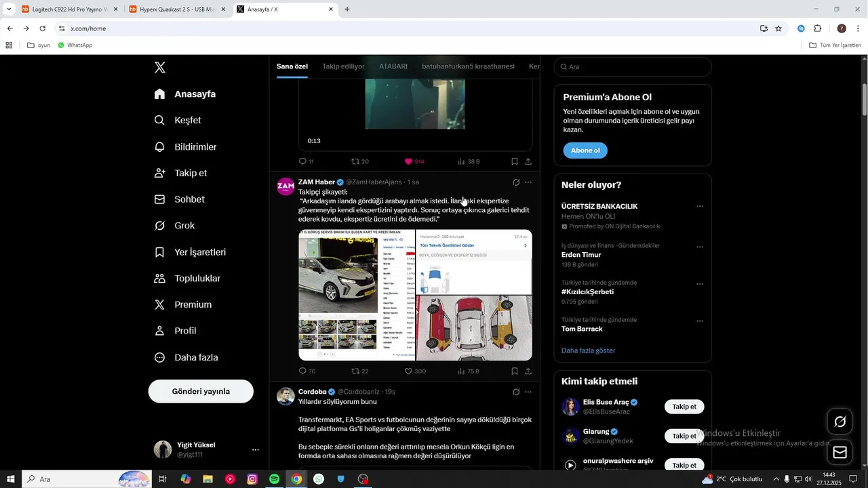Switch to Hyperx Quadcast 2 S tab
The image size is (868, 488).
point(178,9)
